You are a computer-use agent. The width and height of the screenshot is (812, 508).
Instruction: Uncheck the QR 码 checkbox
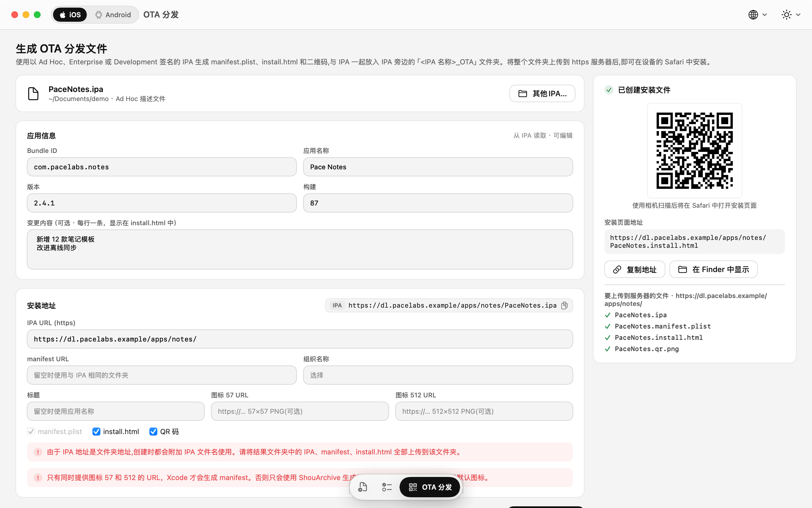click(153, 432)
